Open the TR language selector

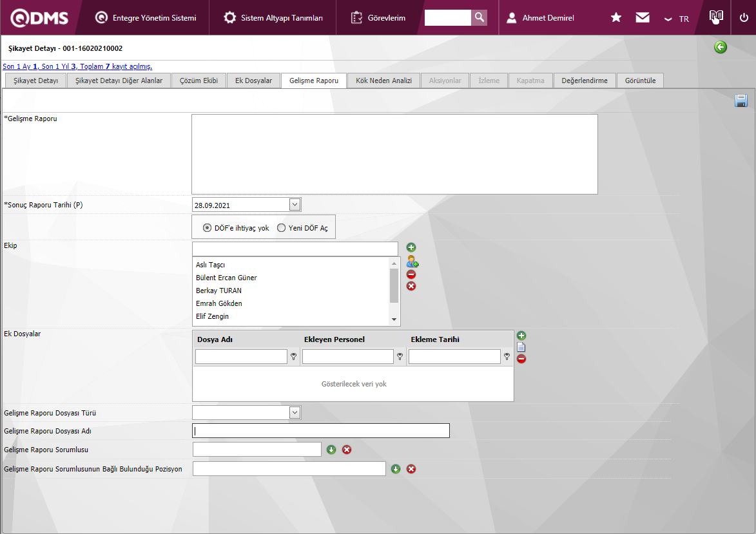point(677,19)
